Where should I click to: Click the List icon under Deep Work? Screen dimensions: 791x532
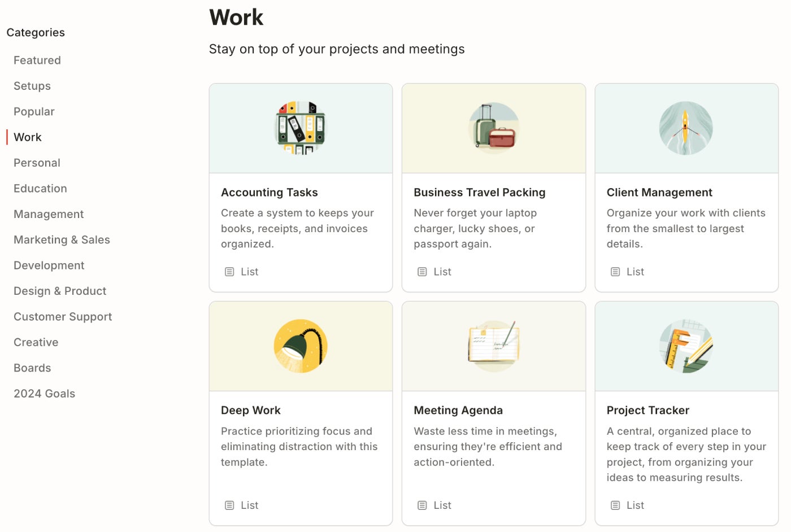coord(229,505)
